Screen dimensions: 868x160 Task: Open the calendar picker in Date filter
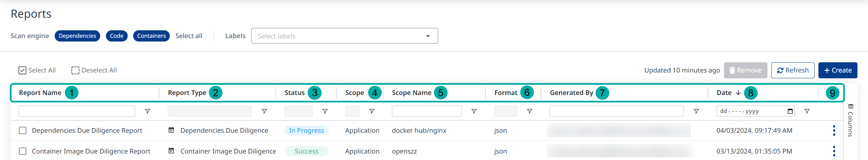790,111
